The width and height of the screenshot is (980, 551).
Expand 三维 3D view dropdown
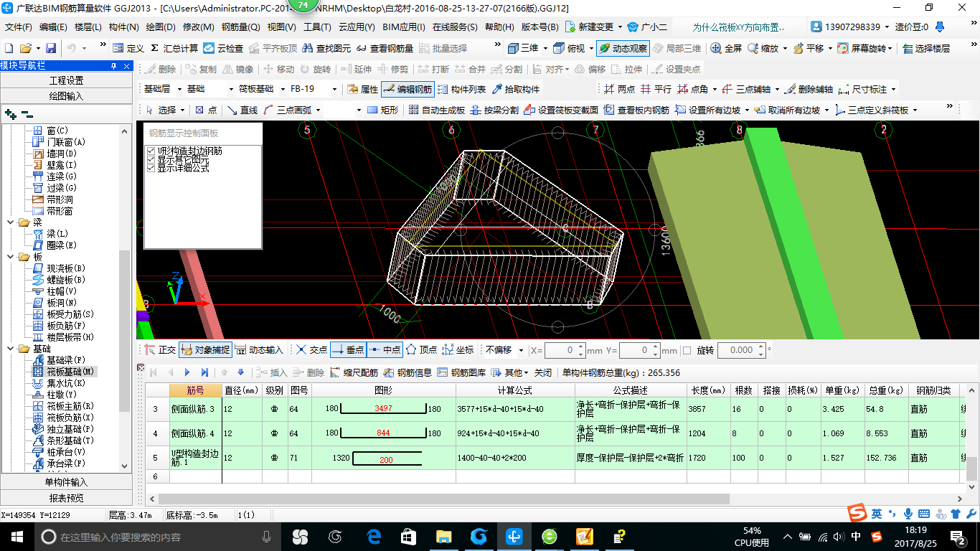(545, 48)
